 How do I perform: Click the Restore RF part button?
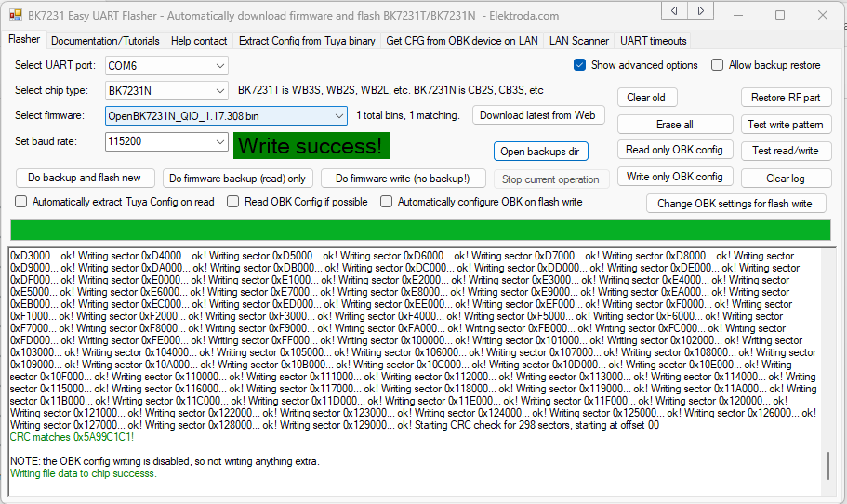786,98
